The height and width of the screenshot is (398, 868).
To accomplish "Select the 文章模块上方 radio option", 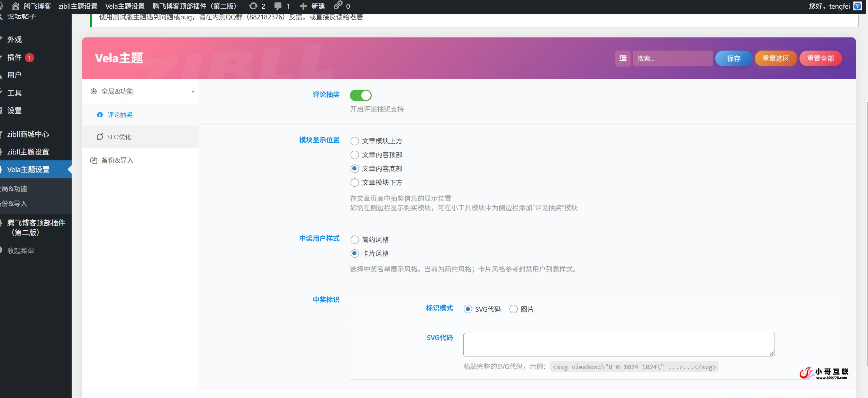I will coord(354,141).
